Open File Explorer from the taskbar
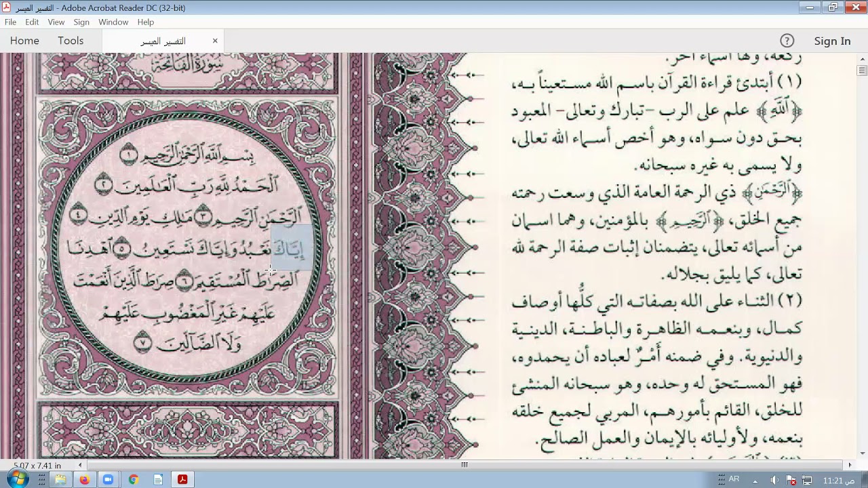Image resolution: width=868 pixels, height=488 pixels. coord(60,480)
